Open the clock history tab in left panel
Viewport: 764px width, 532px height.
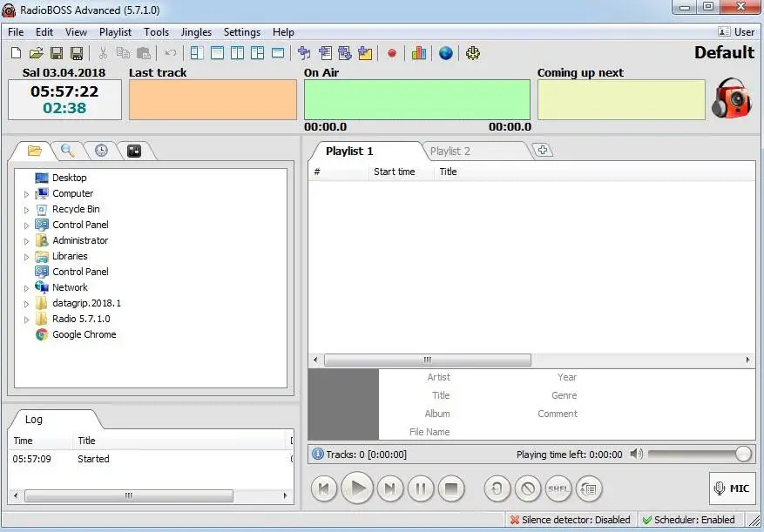[101, 150]
